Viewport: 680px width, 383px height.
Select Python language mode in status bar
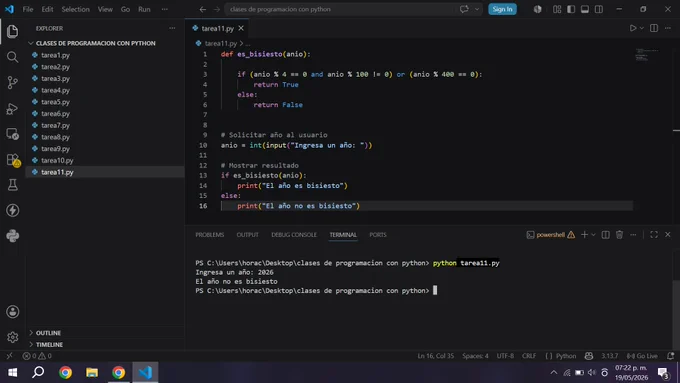coord(566,356)
